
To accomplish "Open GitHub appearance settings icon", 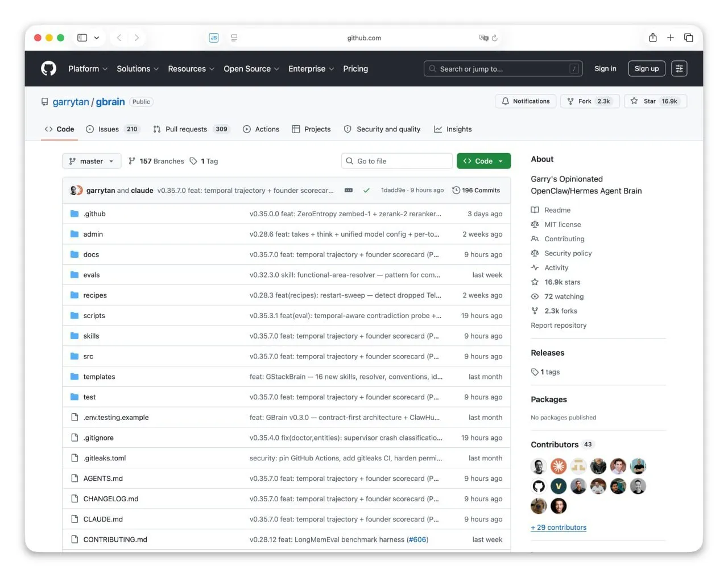I will pos(679,69).
